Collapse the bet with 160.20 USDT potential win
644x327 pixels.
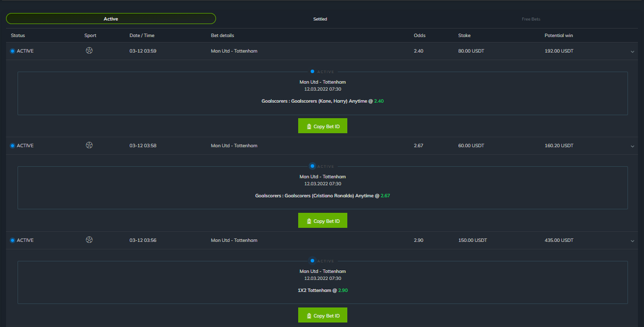pos(633,146)
